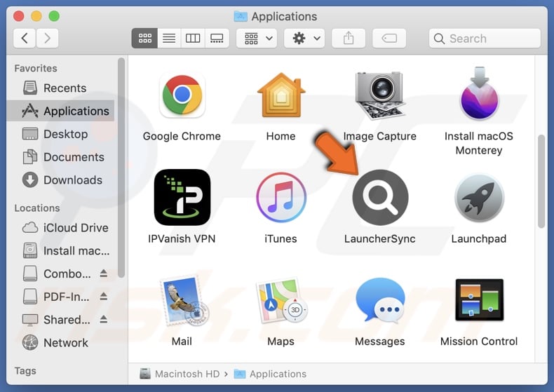Select the IPVanish VPN app icon
The height and width of the screenshot is (392, 554).
182,198
